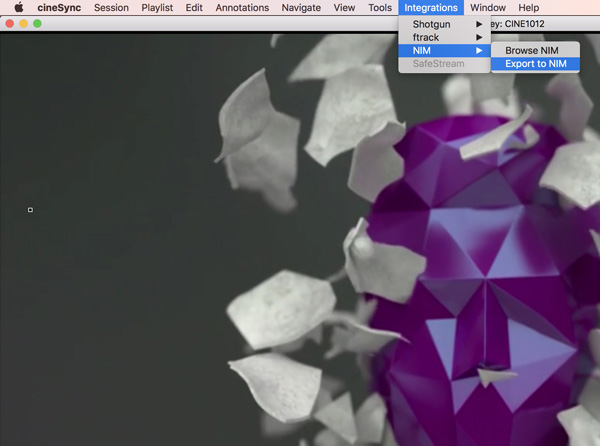Open the Window menu
Screen dimensions: 600x446
488,8
